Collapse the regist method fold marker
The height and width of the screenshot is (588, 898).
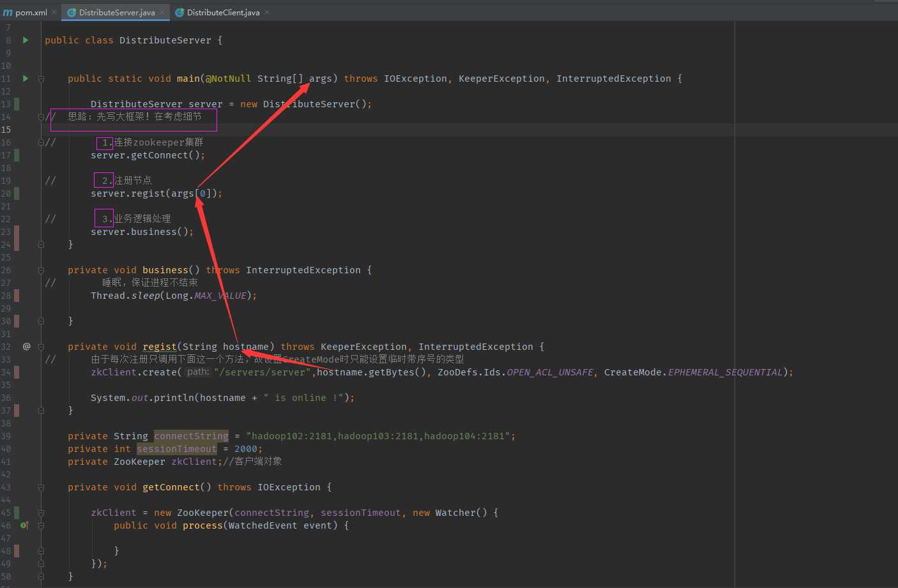coord(41,347)
